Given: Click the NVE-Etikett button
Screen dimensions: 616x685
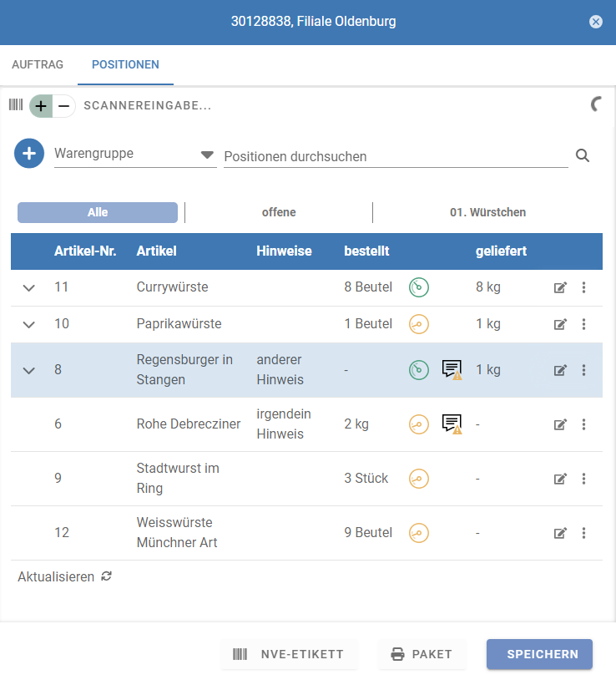Looking at the screenshot, I should [289, 654].
